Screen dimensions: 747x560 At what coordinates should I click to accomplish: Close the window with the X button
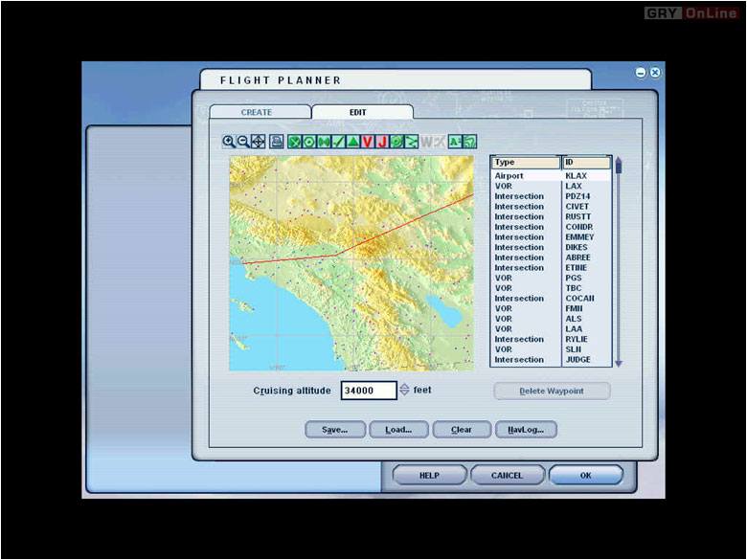tap(655, 73)
